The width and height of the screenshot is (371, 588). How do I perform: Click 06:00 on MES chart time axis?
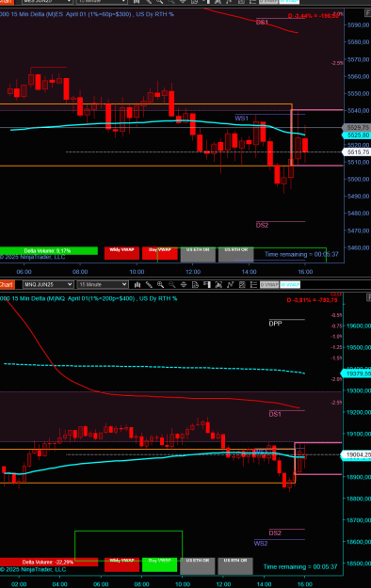click(x=24, y=272)
